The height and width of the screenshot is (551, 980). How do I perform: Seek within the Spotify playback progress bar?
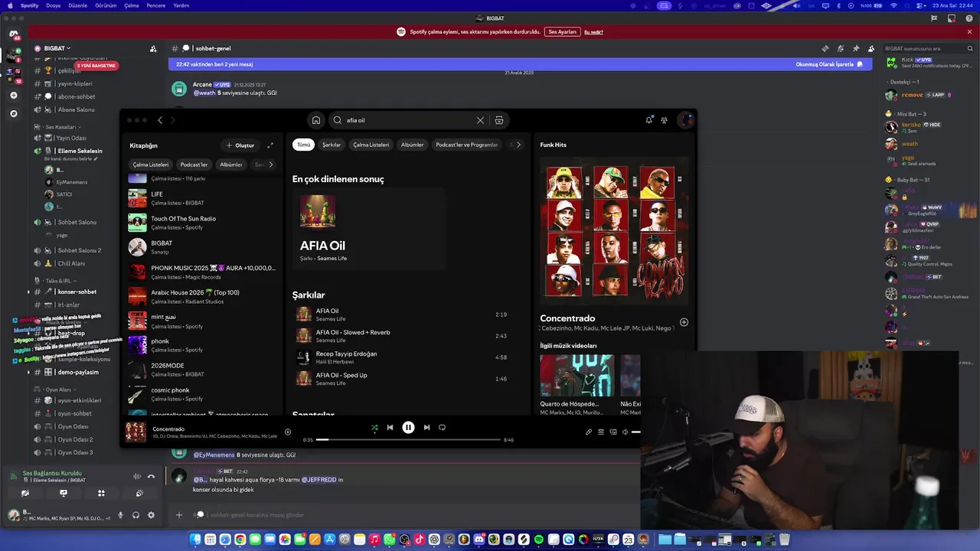point(409,440)
